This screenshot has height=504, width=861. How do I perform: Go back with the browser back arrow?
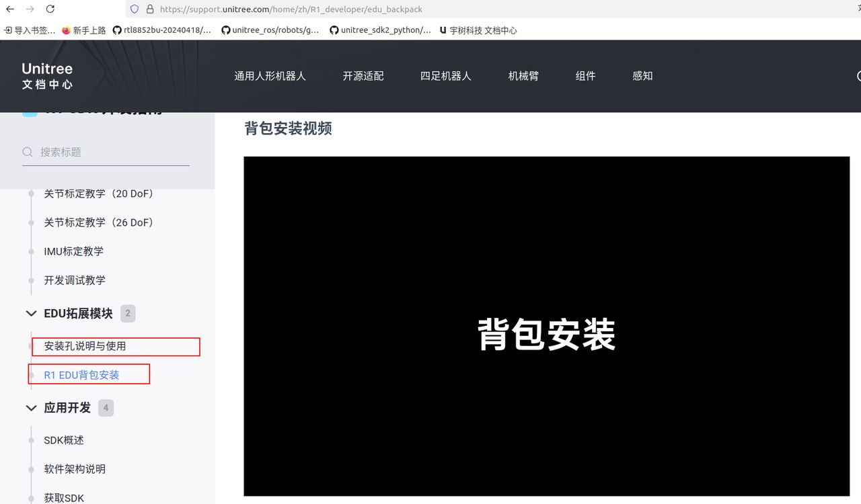pyautogui.click(x=10, y=9)
